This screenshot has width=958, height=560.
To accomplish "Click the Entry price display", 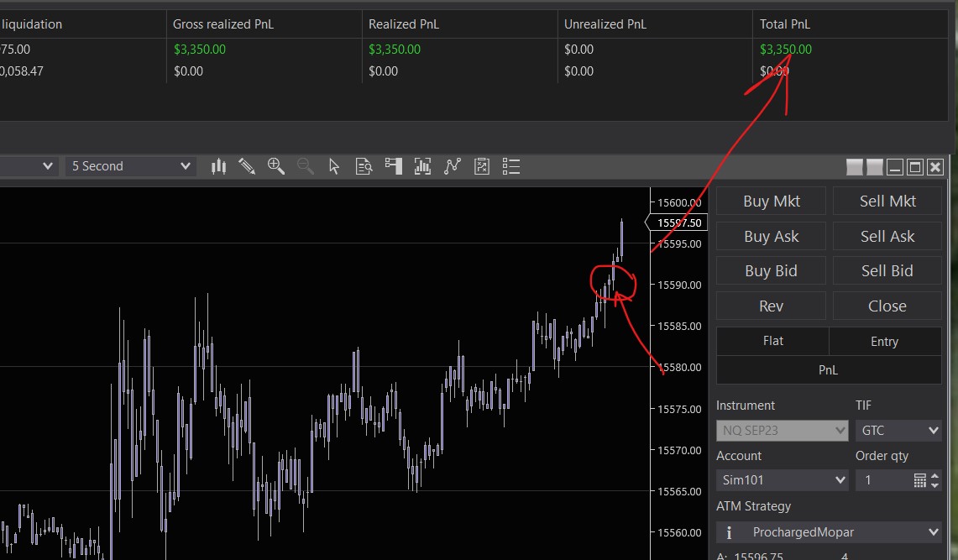I will coord(885,342).
